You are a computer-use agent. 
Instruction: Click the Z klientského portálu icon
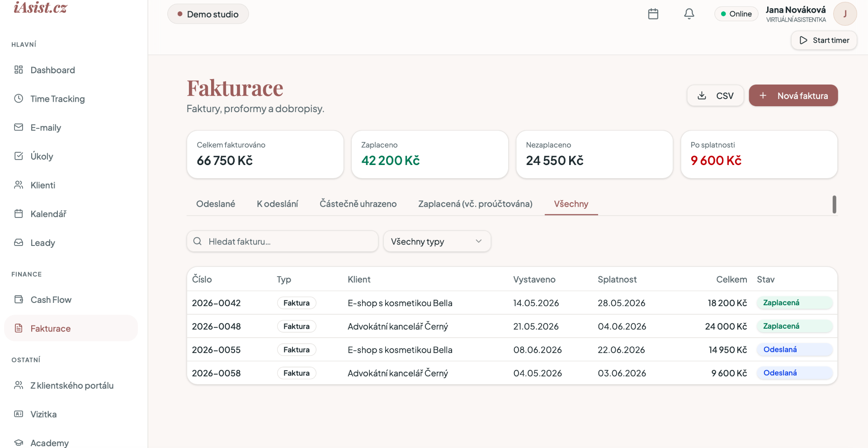(19, 385)
